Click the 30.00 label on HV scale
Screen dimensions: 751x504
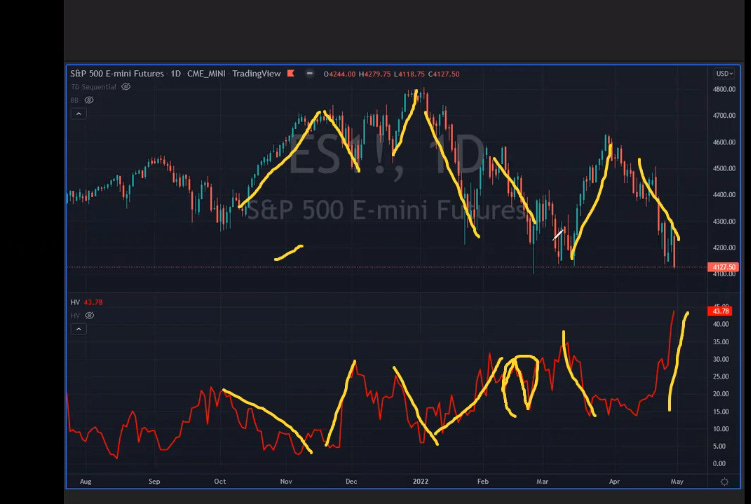pos(721,359)
